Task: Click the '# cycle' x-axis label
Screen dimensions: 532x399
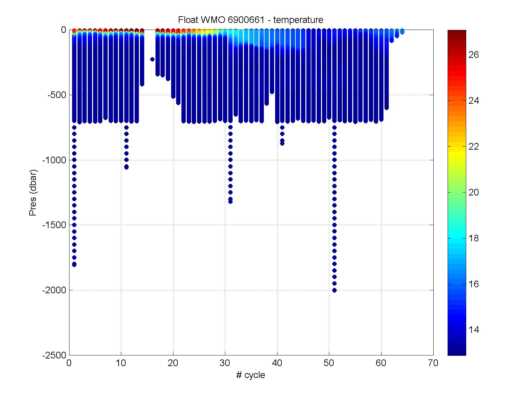Action: coord(251,375)
